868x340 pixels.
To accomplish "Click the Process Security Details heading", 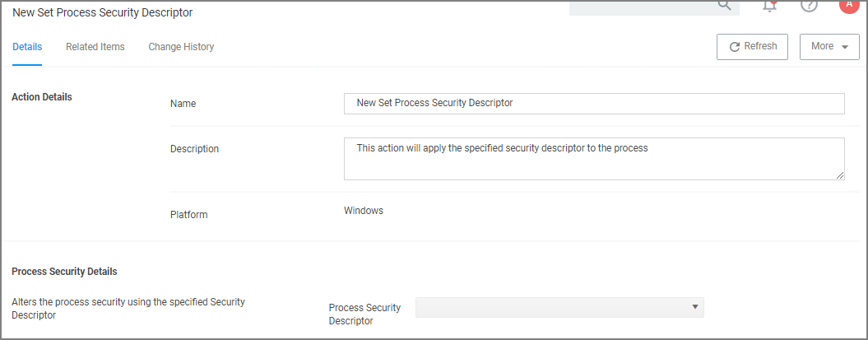I will click(64, 272).
